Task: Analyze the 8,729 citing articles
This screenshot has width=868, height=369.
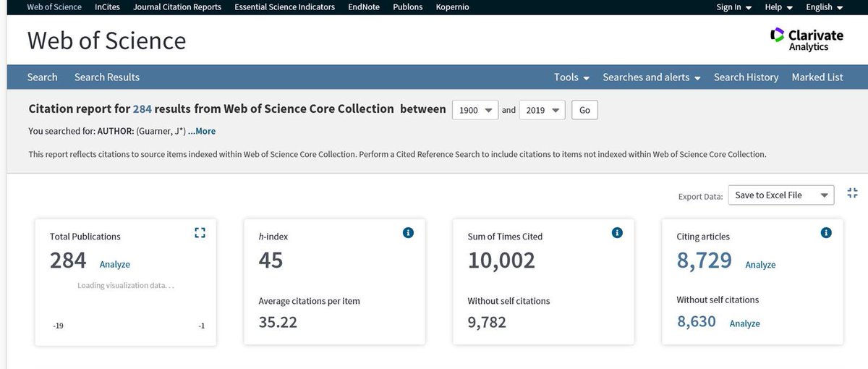Action: tap(760, 265)
